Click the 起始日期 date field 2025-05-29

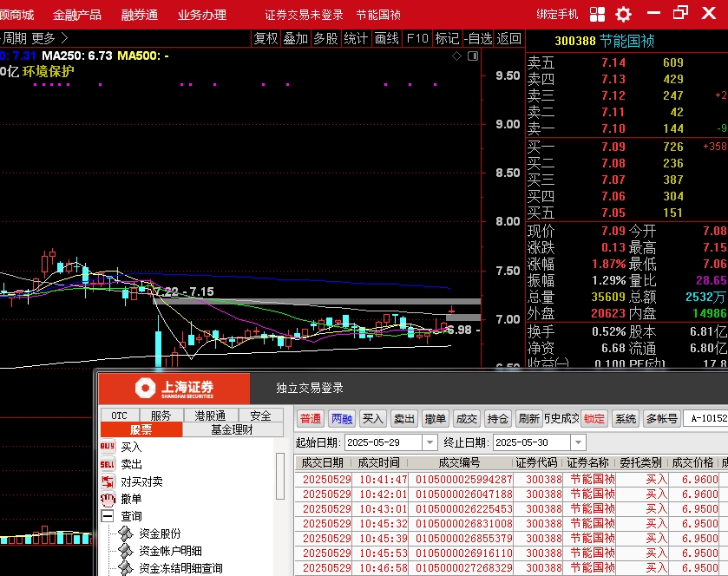(x=384, y=442)
